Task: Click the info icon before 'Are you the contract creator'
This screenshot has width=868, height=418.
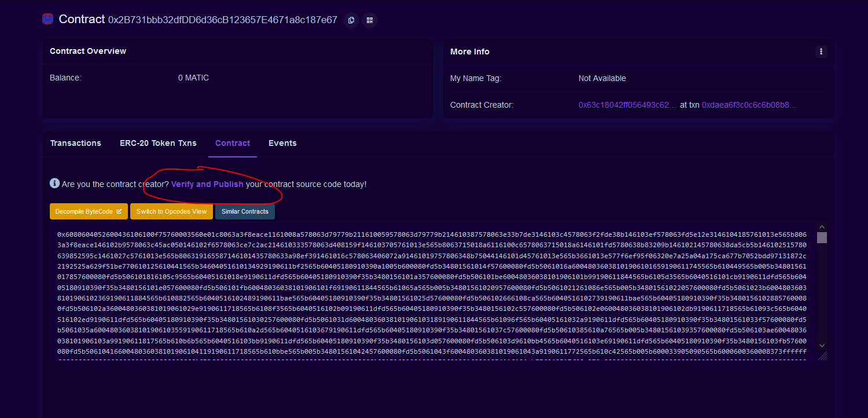Action: [54, 184]
